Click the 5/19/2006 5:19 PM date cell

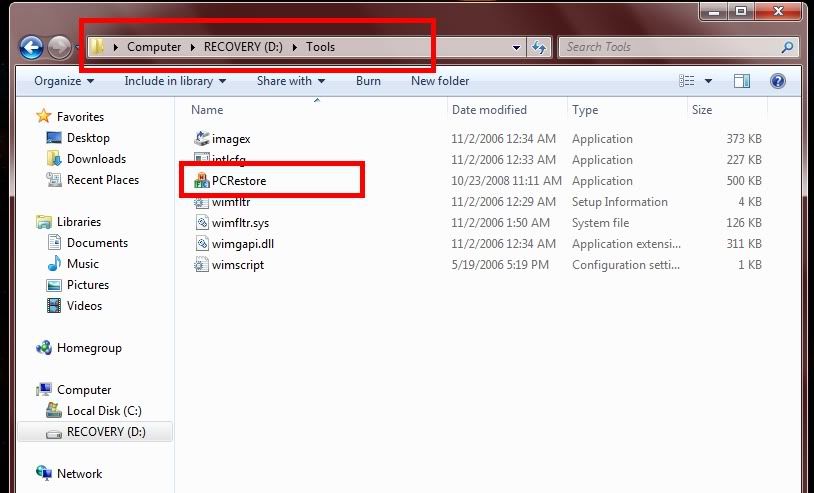(x=500, y=265)
